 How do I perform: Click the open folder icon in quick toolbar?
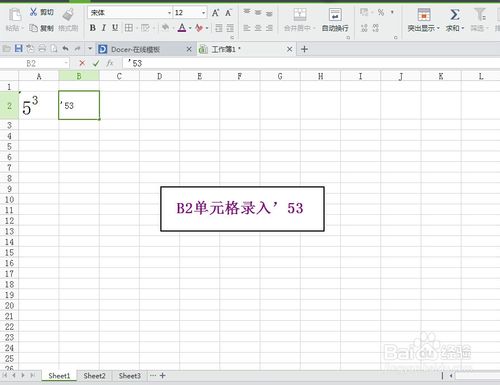pyautogui.click(x=7, y=49)
